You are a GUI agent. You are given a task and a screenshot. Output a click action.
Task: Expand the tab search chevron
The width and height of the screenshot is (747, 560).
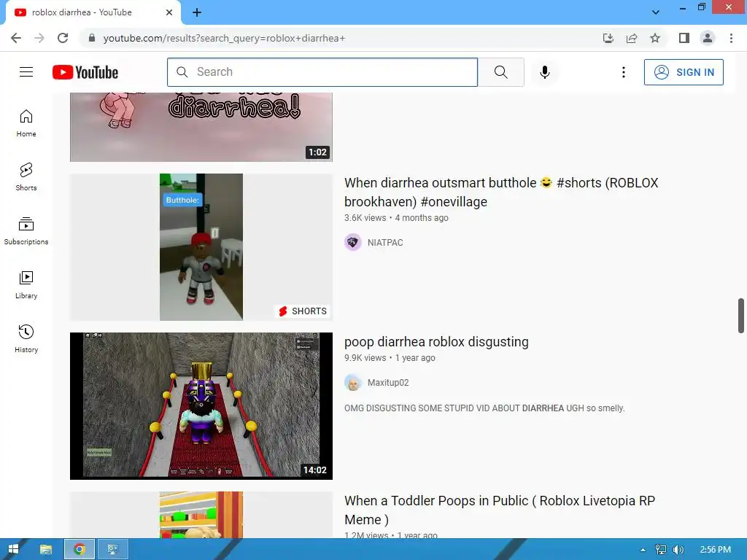[656, 12]
